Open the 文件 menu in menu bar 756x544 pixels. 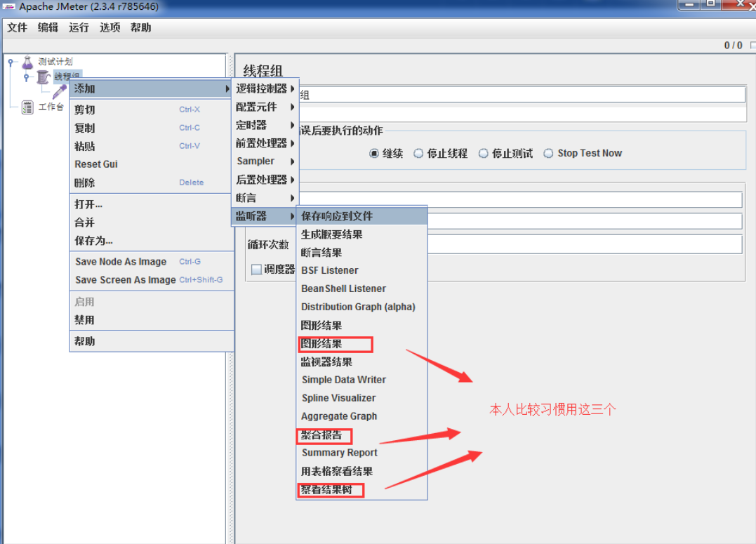[17, 27]
